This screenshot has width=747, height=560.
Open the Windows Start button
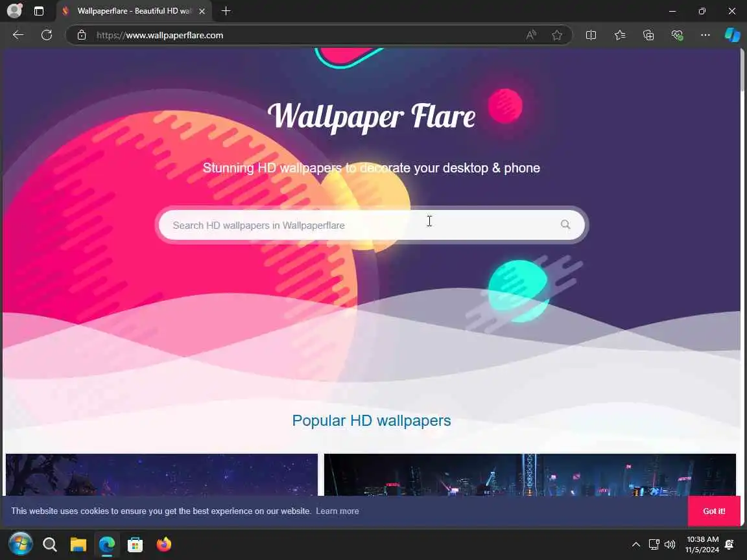(x=21, y=544)
